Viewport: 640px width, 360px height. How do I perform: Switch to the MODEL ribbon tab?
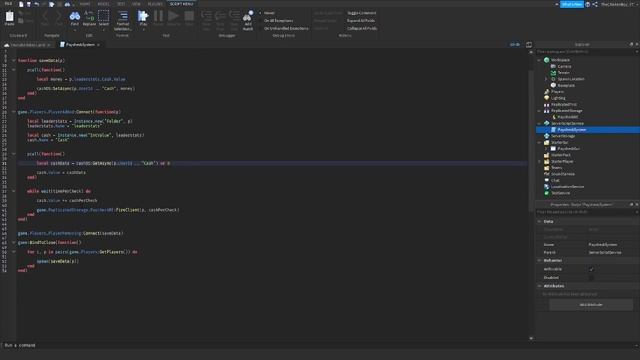pyautogui.click(x=104, y=4)
